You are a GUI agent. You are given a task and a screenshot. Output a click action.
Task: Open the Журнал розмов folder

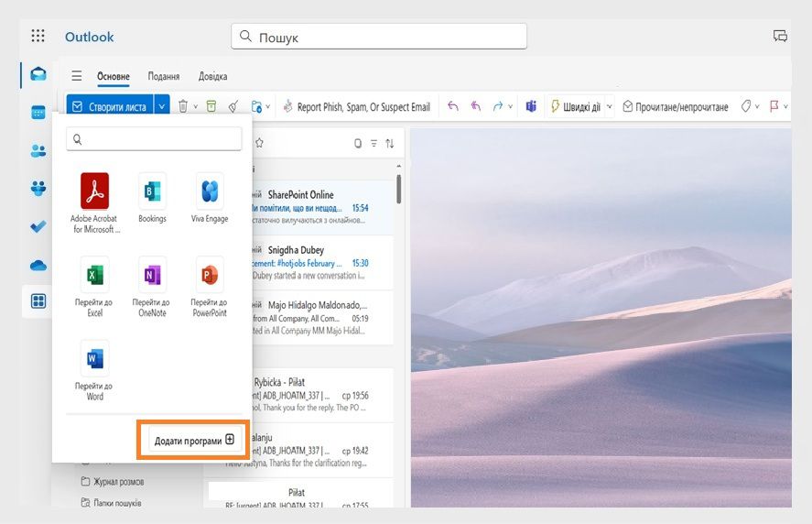coord(113,482)
